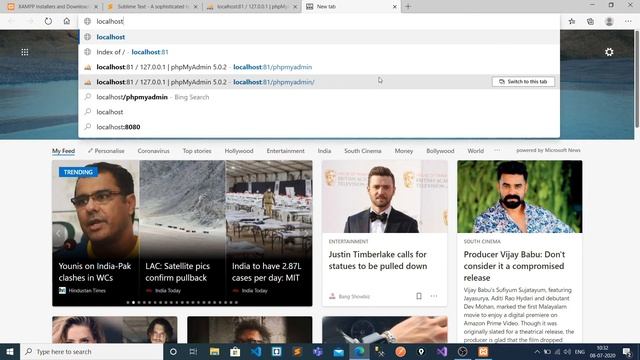Viewport: 640px width, 360px height.
Task: Open the Windows Start menu
Action: [x=10, y=351]
